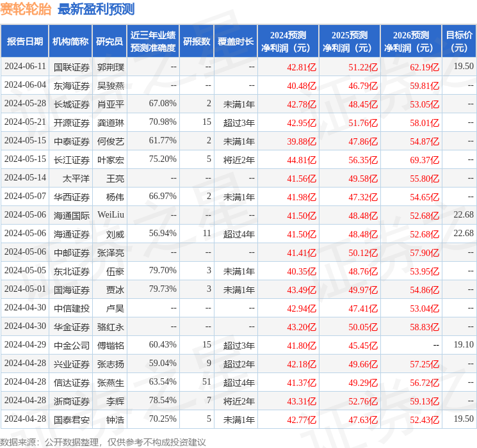
Task: Click the 开源证券 institution cell
Action: coord(72,123)
